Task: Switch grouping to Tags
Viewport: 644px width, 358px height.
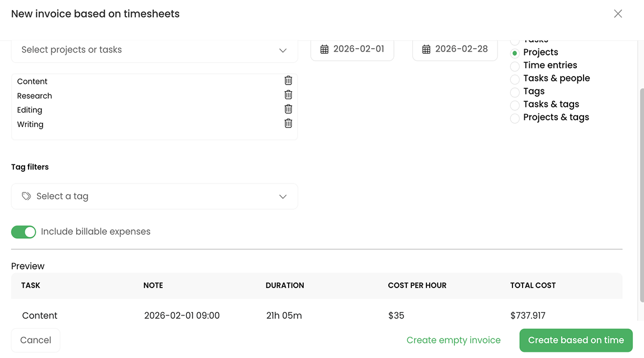Action: click(x=514, y=92)
